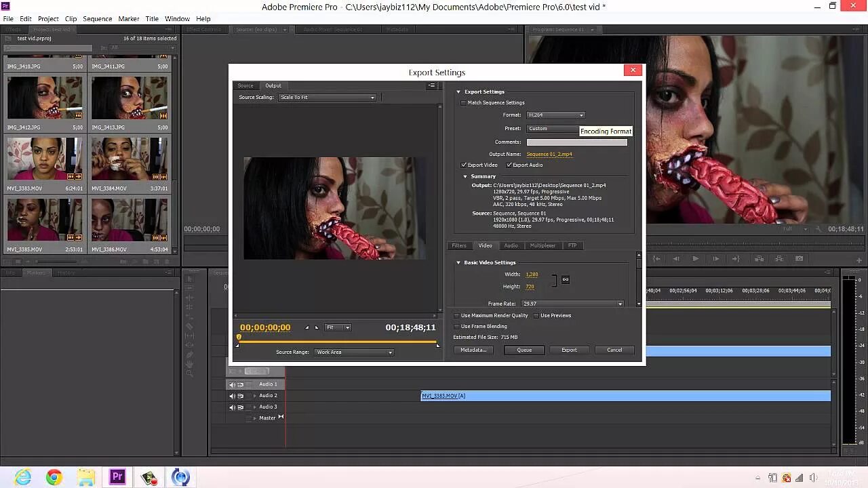The height and width of the screenshot is (488, 868).
Task: Click Play button in Program monitor
Action: pos(695,258)
